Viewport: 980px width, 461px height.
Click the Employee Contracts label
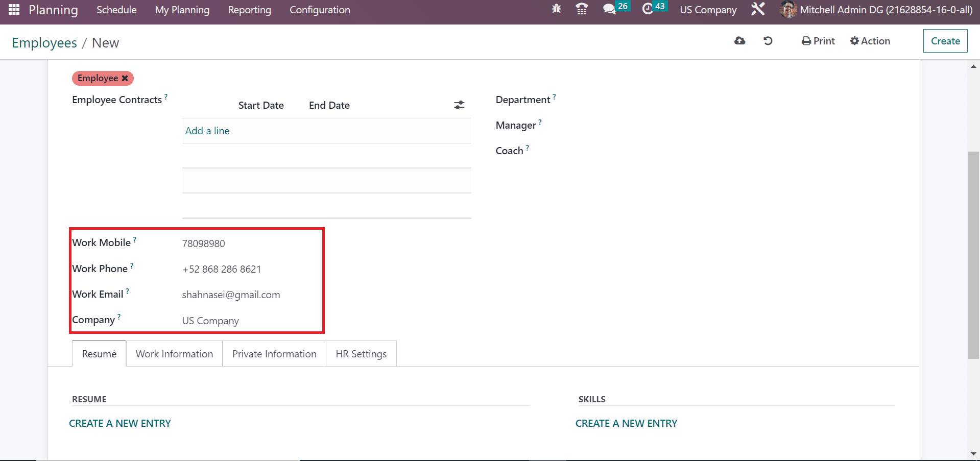click(117, 100)
